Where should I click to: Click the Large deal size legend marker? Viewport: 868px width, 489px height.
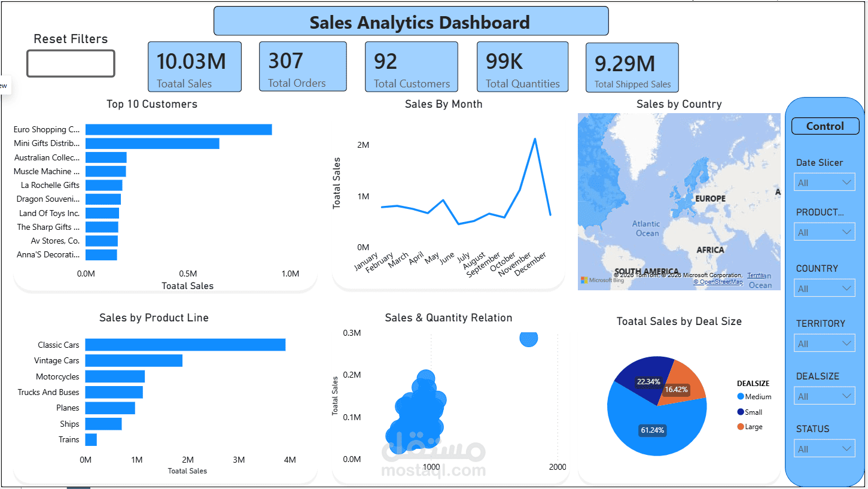point(741,427)
